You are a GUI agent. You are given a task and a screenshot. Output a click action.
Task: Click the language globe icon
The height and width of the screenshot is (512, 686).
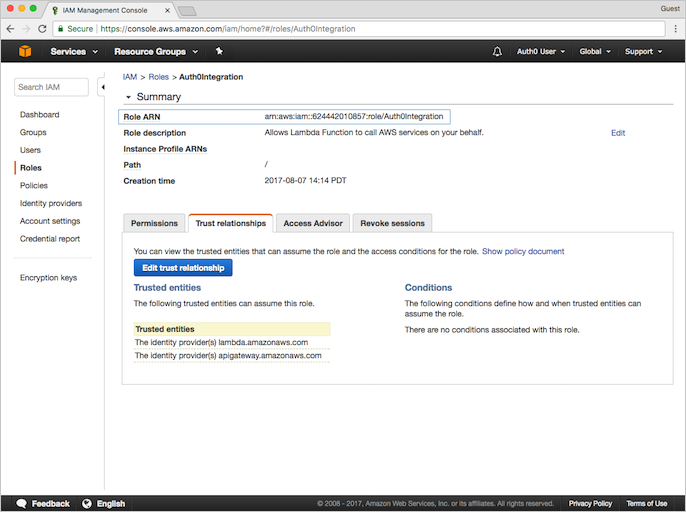point(87,504)
